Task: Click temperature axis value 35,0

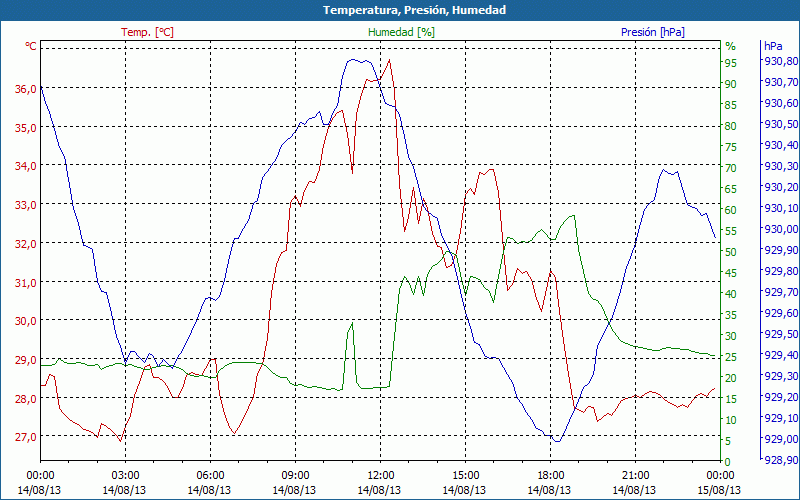Action: coord(25,128)
